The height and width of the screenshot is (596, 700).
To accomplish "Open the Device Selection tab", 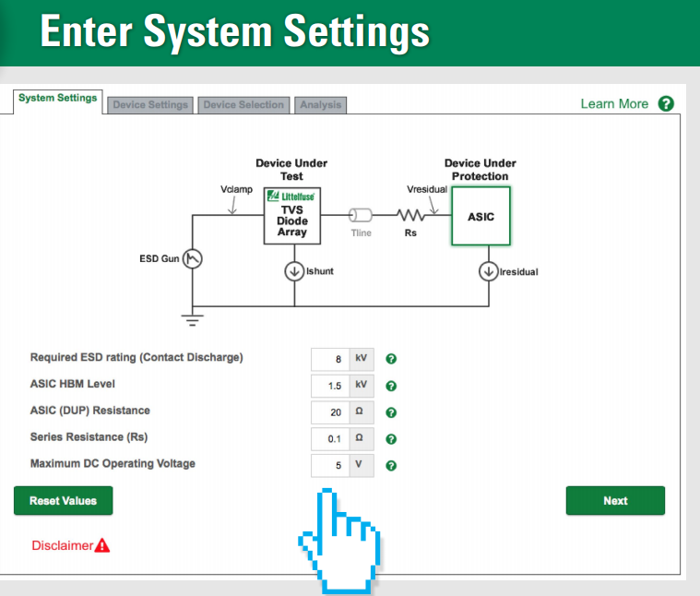I will coord(243,105).
